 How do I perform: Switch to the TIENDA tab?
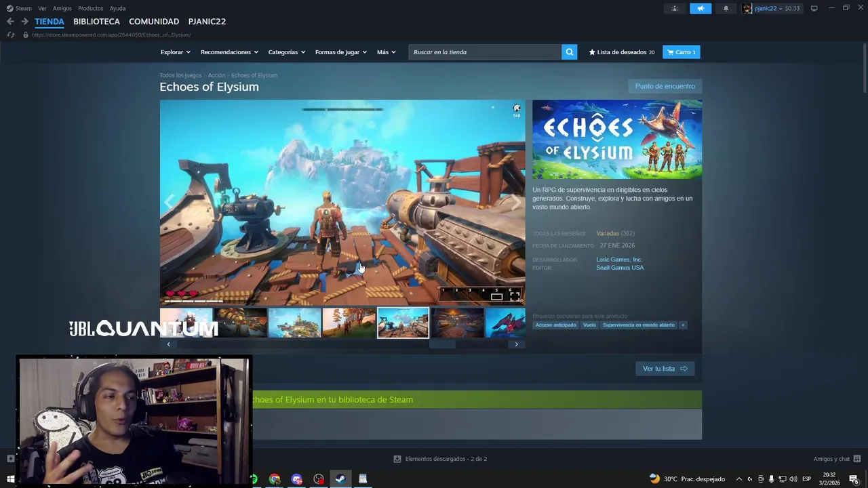50,22
